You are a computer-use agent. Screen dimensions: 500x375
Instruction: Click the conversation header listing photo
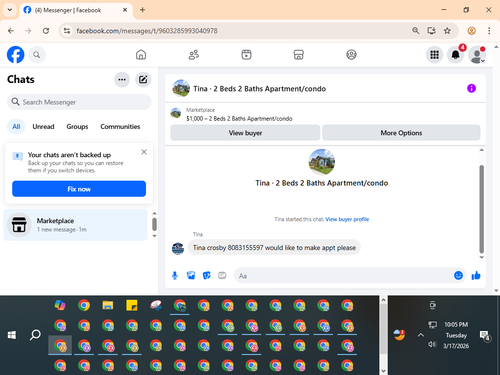coord(181,88)
